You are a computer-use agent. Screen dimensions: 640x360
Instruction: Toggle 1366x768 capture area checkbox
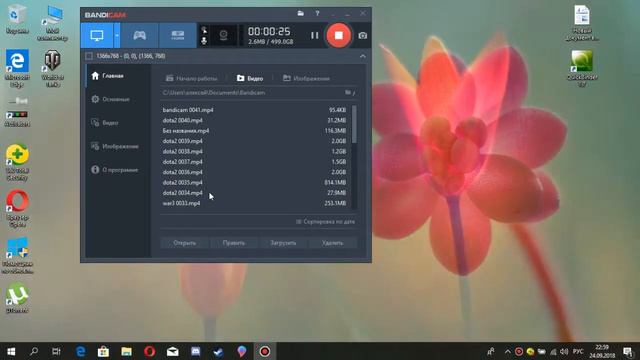[89, 56]
